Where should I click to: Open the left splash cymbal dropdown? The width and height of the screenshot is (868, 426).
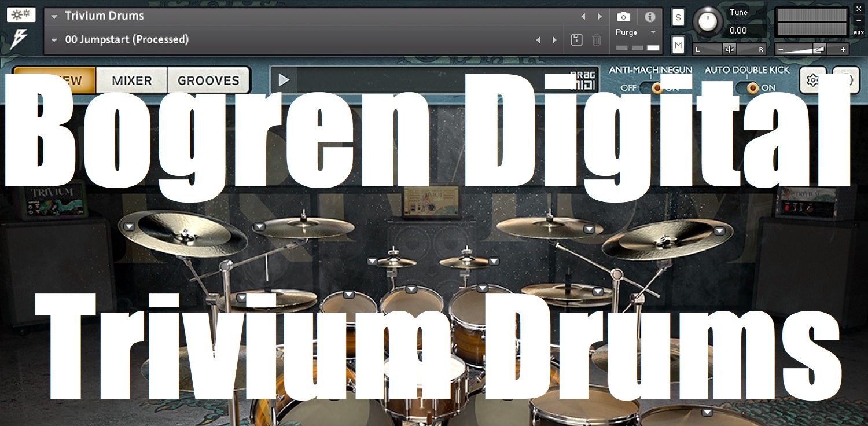point(373,262)
